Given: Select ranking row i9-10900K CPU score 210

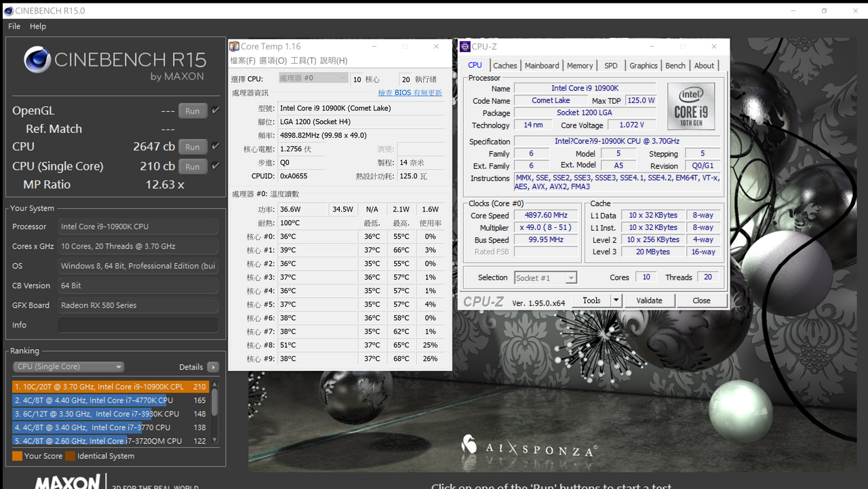Looking at the screenshot, I should 111,387.
